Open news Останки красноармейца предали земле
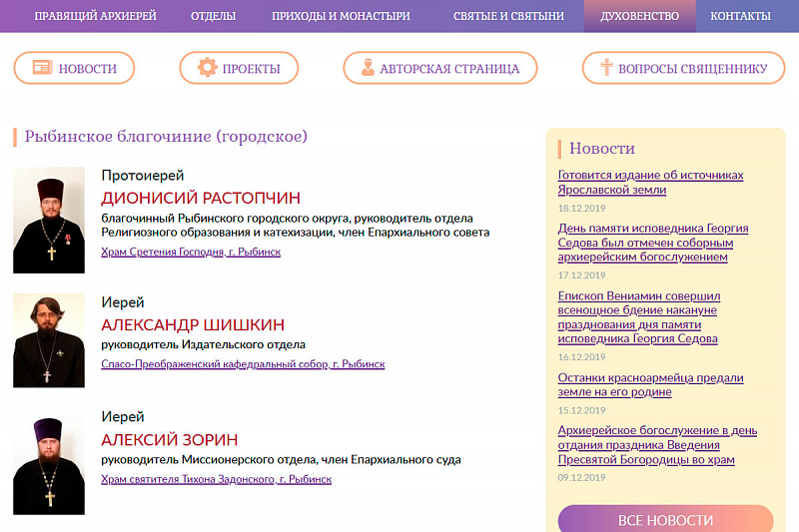This screenshot has width=799, height=532. coord(651,384)
